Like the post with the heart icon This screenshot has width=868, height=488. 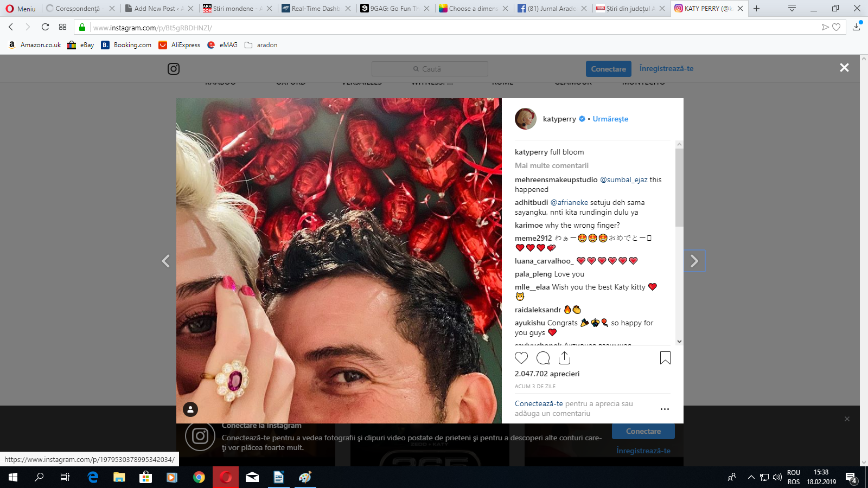[521, 358]
